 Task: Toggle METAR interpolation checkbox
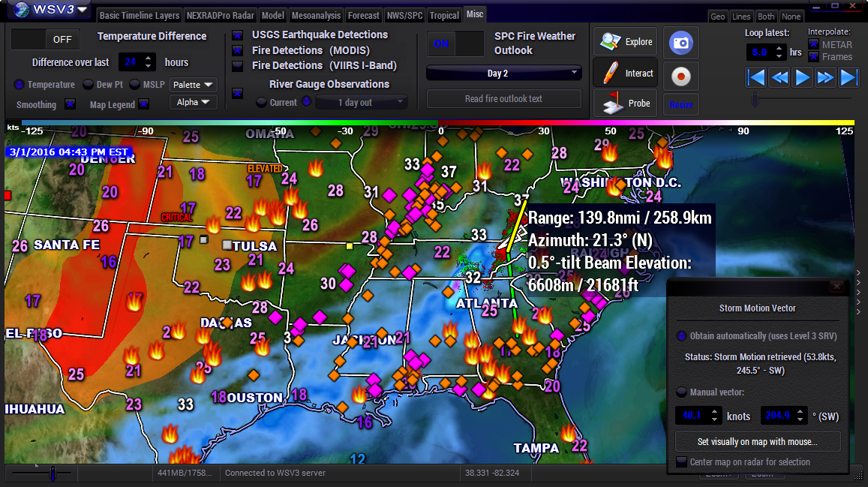tap(813, 44)
